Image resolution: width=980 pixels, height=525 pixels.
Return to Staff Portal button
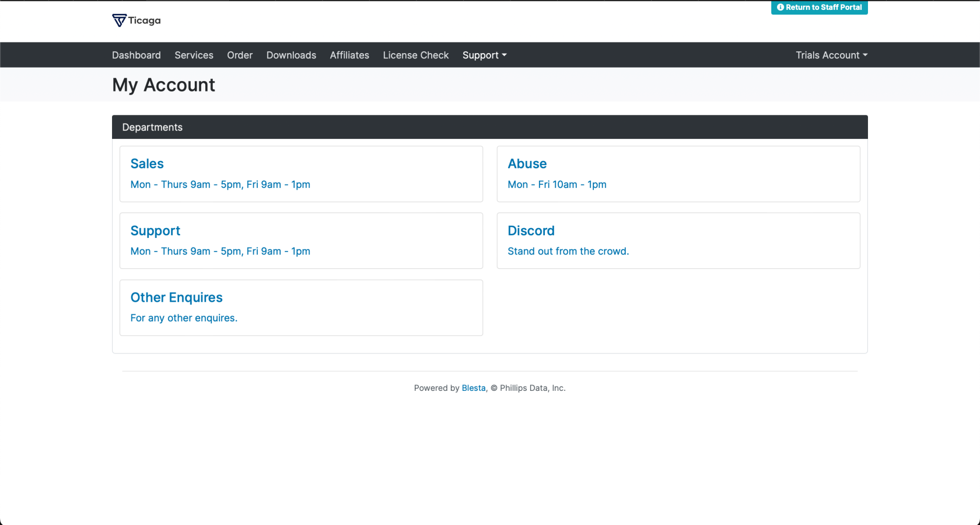click(819, 8)
